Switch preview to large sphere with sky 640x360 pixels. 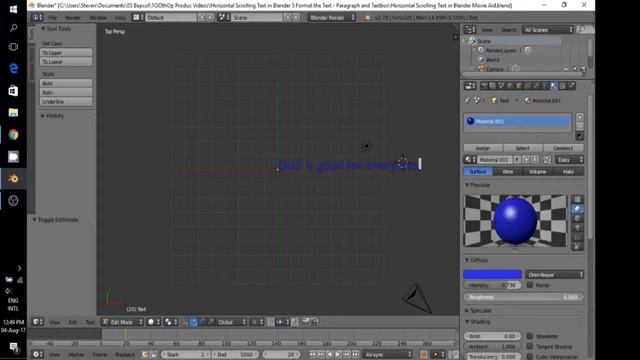577,246
